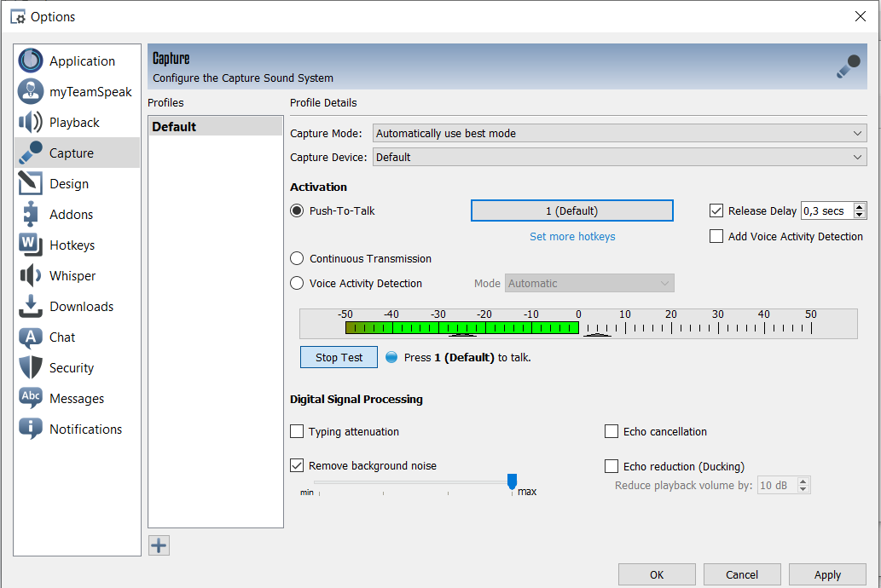
Task: Increase playback reduction dB up arrow
Action: coord(803,481)
